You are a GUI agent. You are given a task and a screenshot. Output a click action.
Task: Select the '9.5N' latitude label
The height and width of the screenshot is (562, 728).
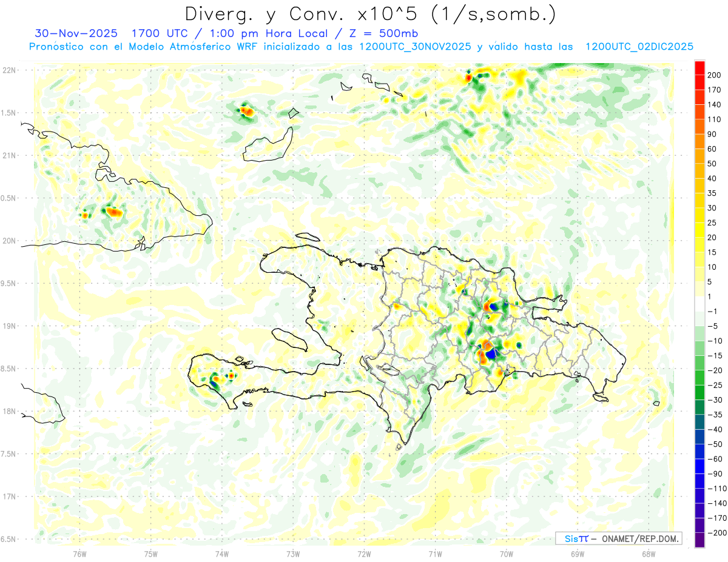click(8, 284)
